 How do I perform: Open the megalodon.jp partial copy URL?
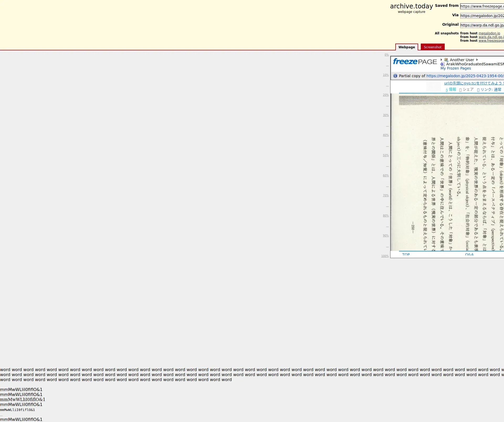click(465, 76)
